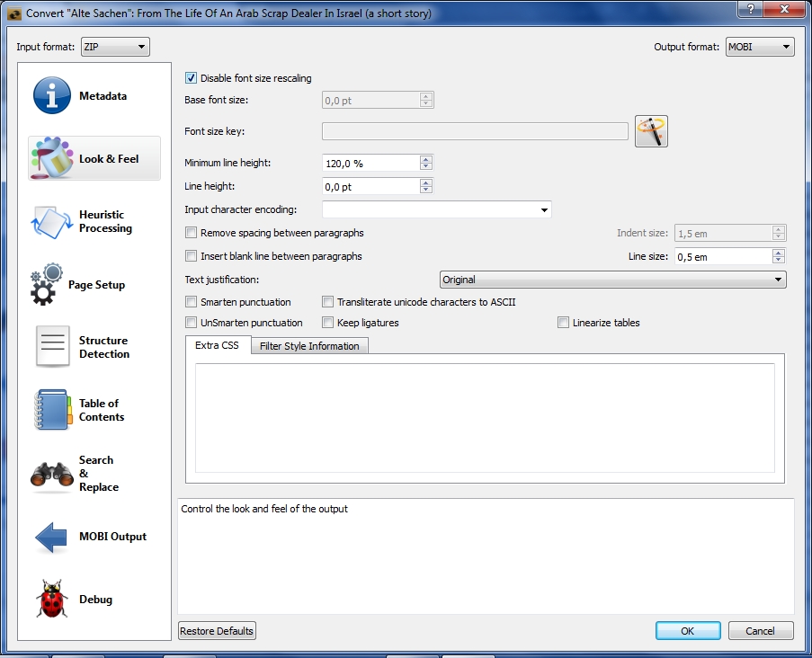The width and height of the screenshot is (812, 658).
Task: Open Debug ladybug icon
Action: (x=52, y=599)
